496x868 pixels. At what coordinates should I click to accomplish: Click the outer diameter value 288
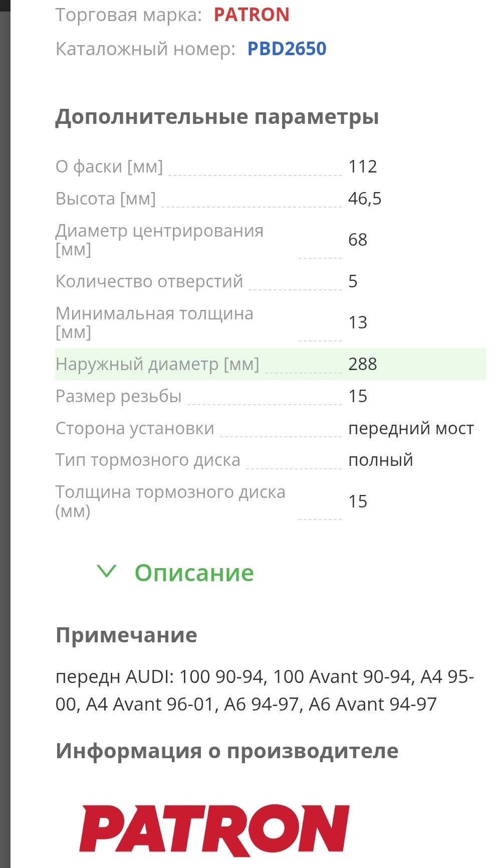362,364
